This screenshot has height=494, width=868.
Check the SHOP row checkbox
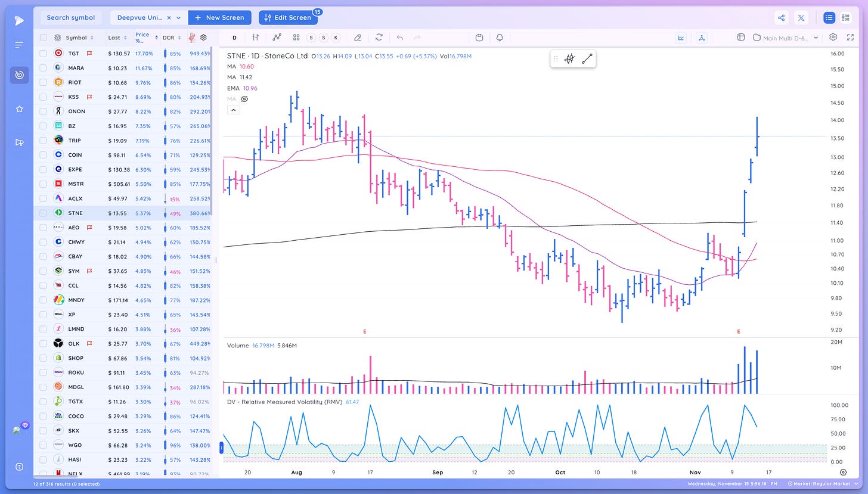coord(43,358)
